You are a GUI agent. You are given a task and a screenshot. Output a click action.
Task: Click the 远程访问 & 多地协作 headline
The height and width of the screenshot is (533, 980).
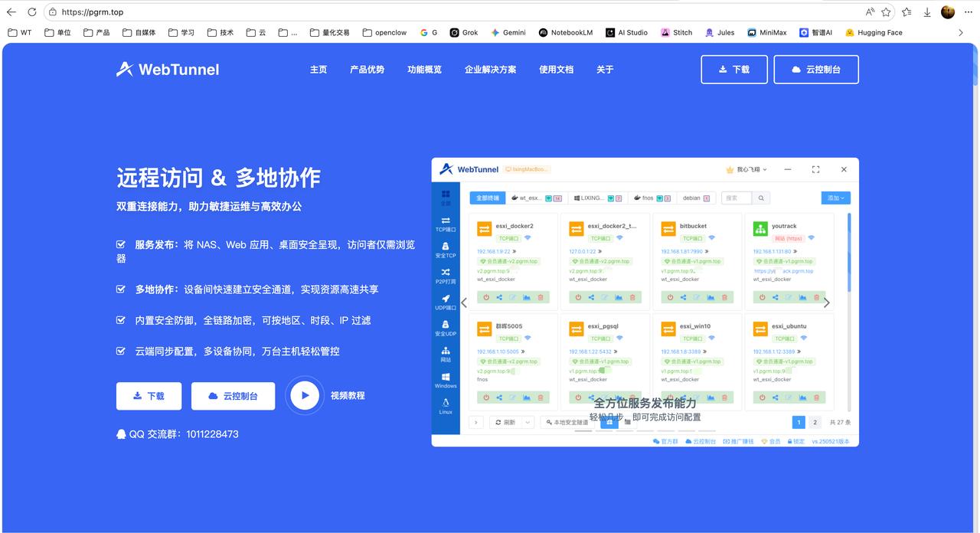(219, 178)
